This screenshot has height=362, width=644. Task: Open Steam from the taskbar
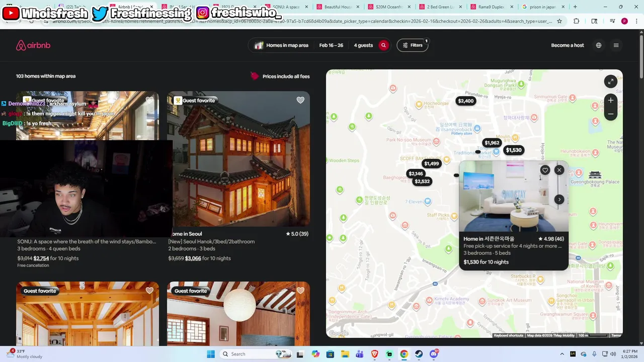(x=419, y=354)
